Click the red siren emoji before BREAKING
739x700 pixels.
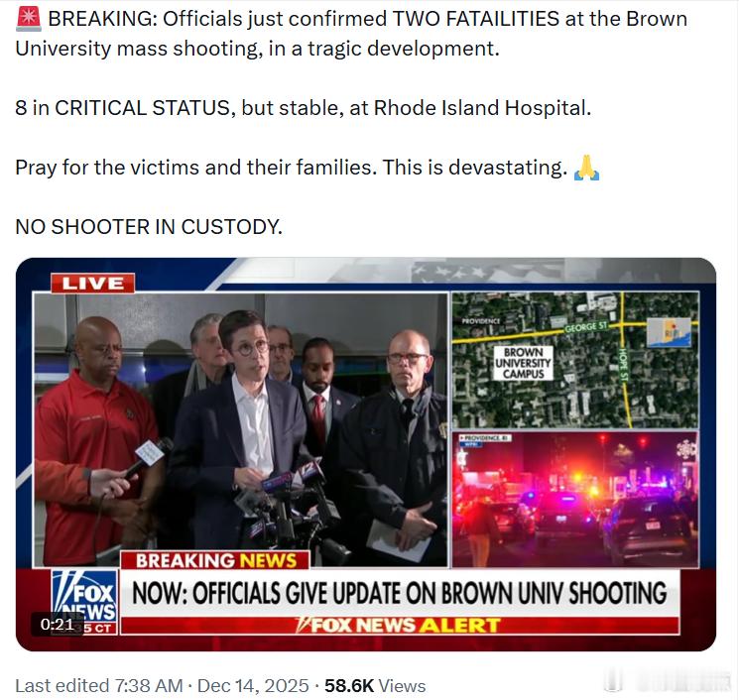click(x=29, y=19)
